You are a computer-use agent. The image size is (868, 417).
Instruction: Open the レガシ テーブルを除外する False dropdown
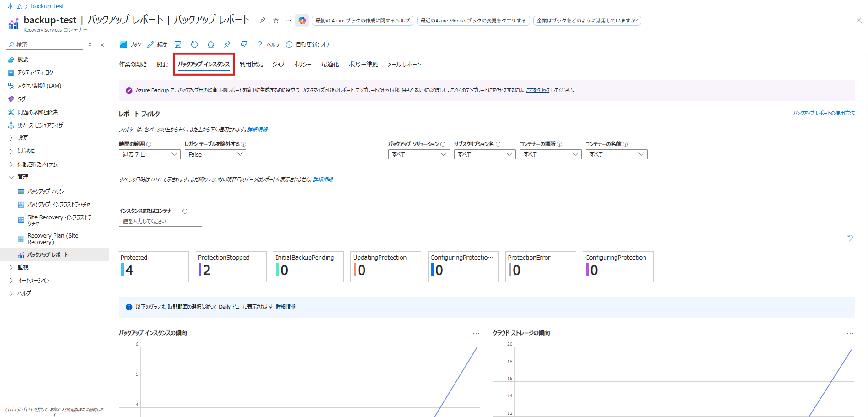(x=215, y=154)
